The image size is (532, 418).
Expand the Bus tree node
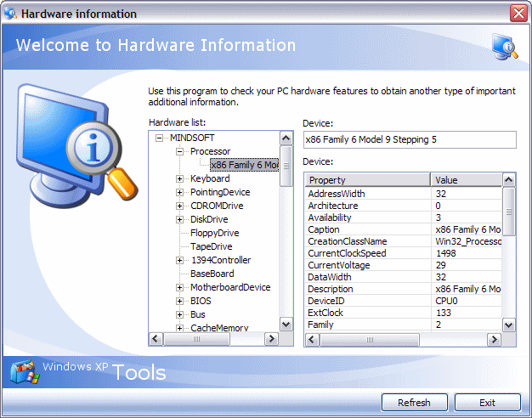180,314
